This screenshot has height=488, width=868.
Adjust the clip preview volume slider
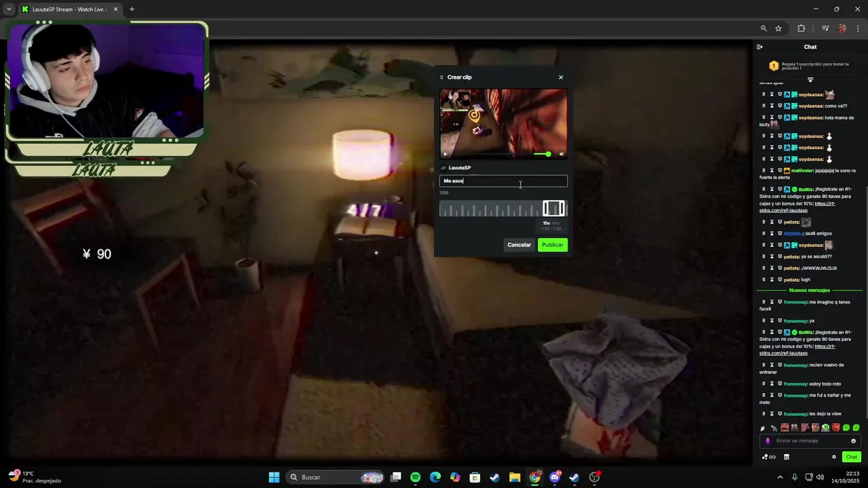pos(542,154)
